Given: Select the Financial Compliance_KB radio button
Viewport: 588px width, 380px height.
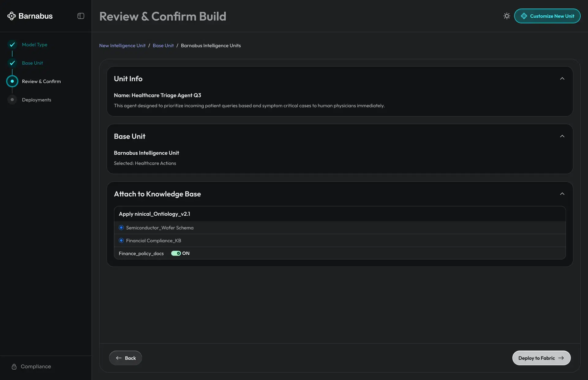Looking at the screenshot, I should (121, 241).
